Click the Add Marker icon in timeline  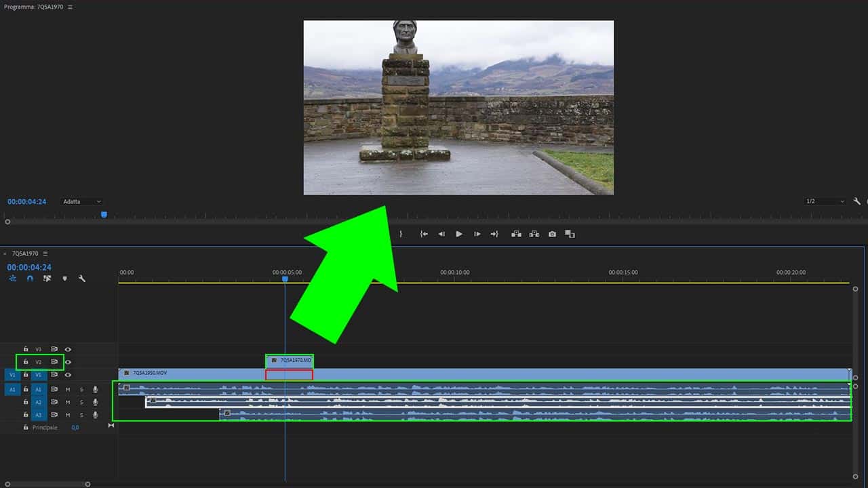tap(64, 279)
